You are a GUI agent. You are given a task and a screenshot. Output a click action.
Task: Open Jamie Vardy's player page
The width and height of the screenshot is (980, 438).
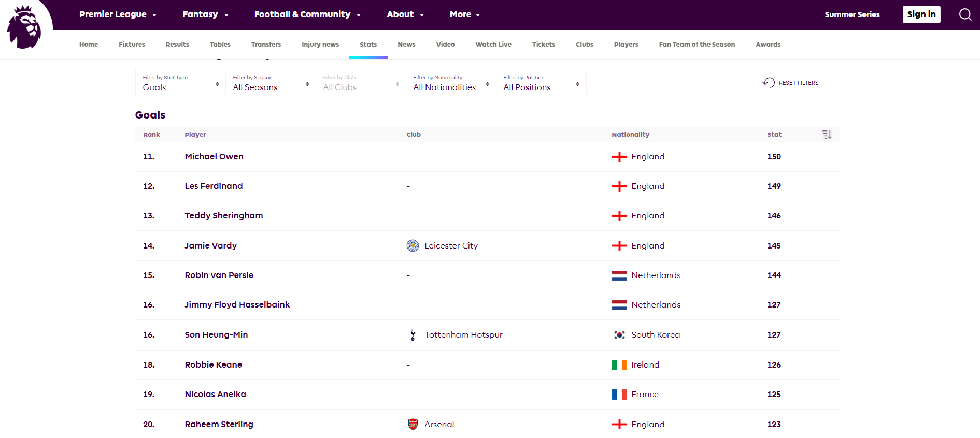(210, 246)
